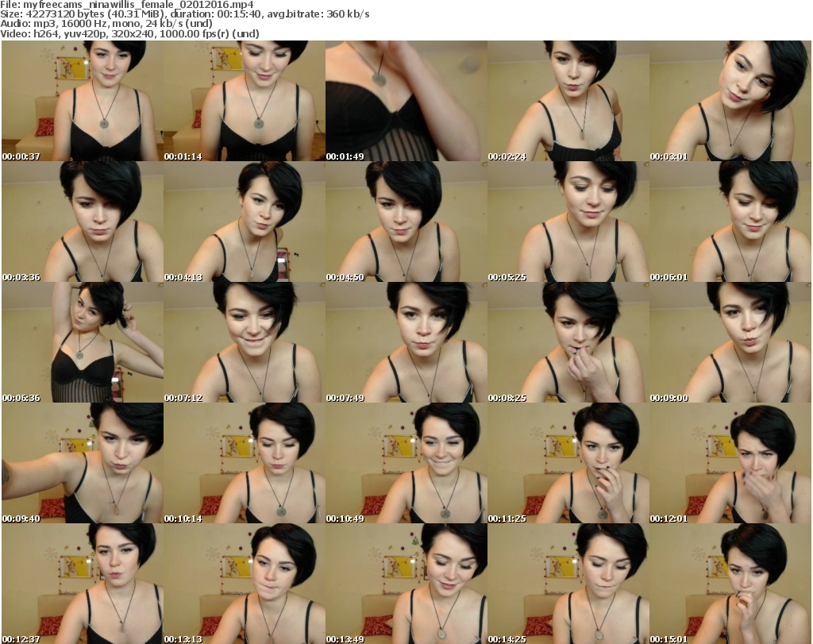Screen dimensions: 813x644
Task: Select the frame marked 00:14:25
Action: tap(568, 584)
